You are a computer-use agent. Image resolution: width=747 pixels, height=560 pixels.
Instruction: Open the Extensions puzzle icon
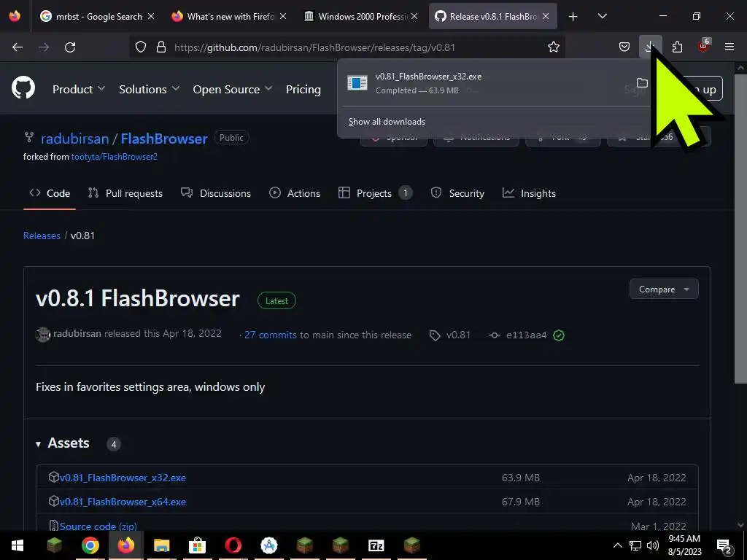[x=677, y=47]
